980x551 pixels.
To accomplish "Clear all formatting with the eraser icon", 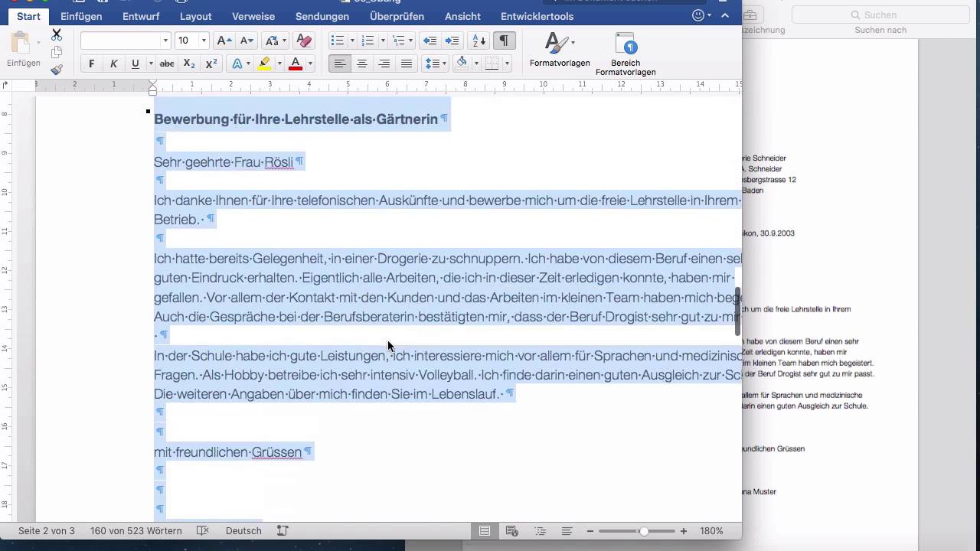I will (x=304, y=41).
